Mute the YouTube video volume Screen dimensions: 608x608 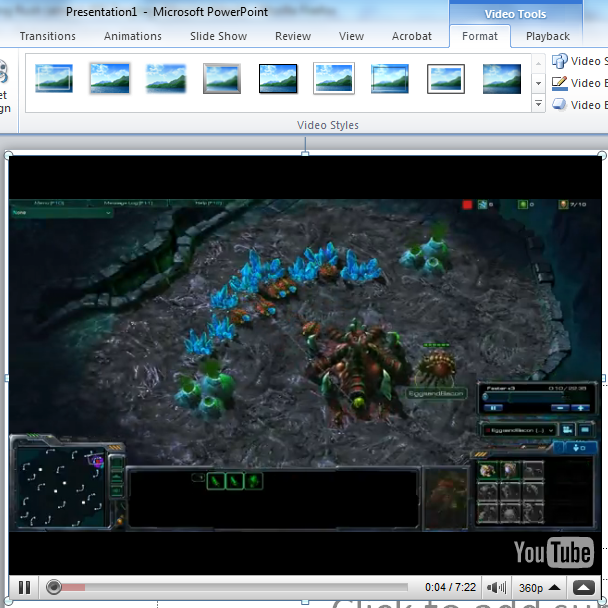point(496,587)
